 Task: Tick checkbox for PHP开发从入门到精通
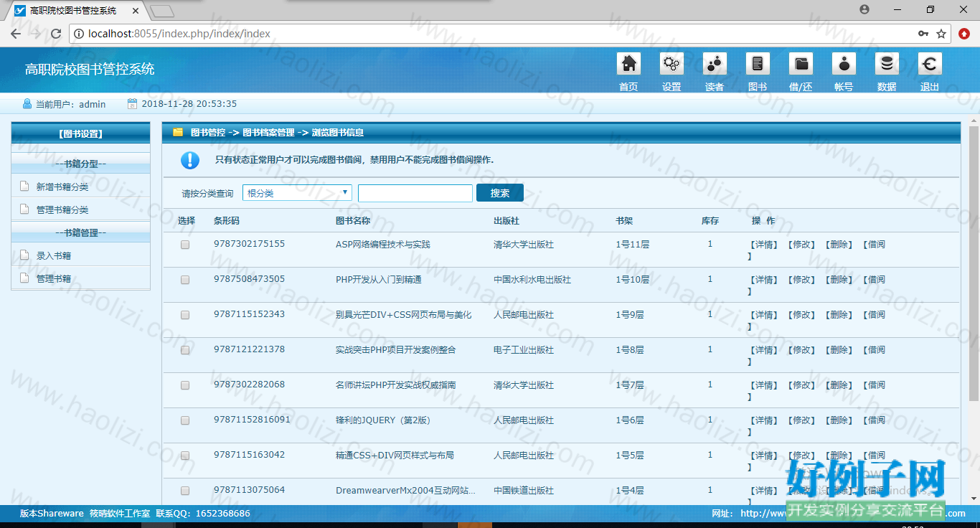coord(185,280)
